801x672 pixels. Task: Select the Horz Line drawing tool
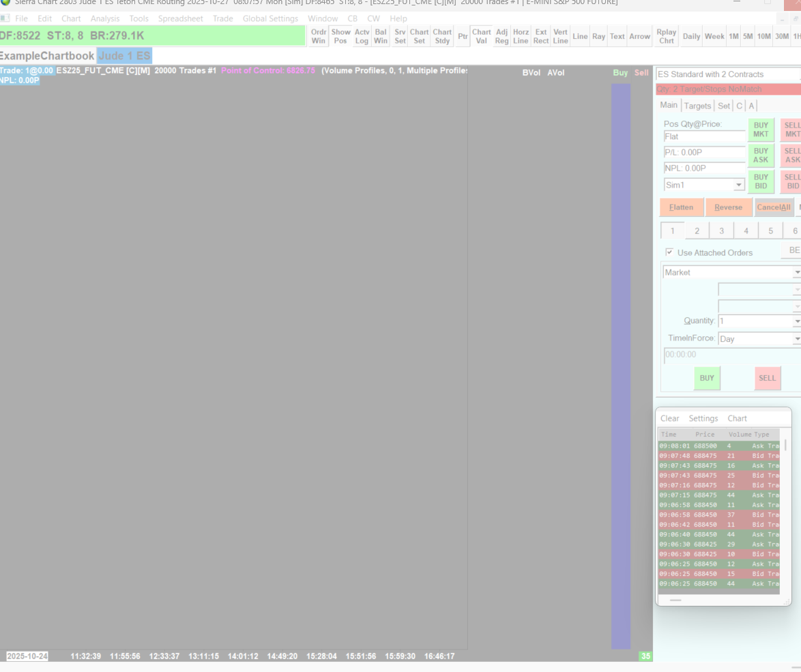(x=521, y=36)
